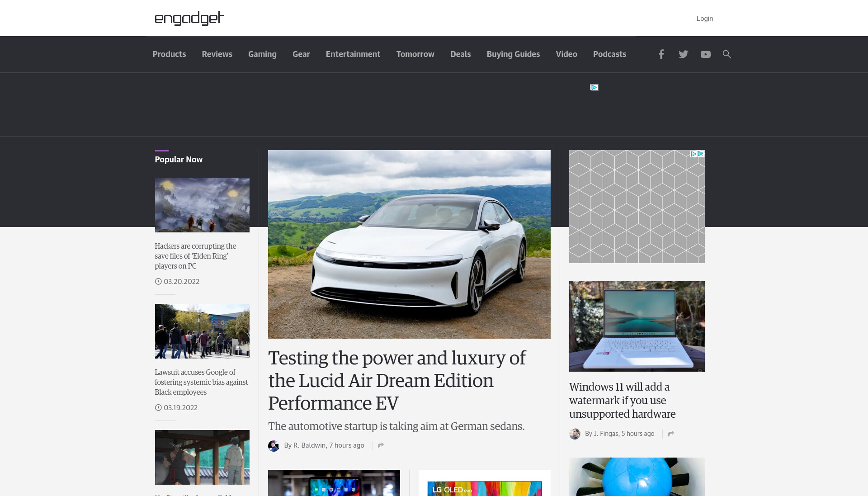Click the Google campus crowd thumbnail
Screen dimensions: 868x496
point(202,331)
